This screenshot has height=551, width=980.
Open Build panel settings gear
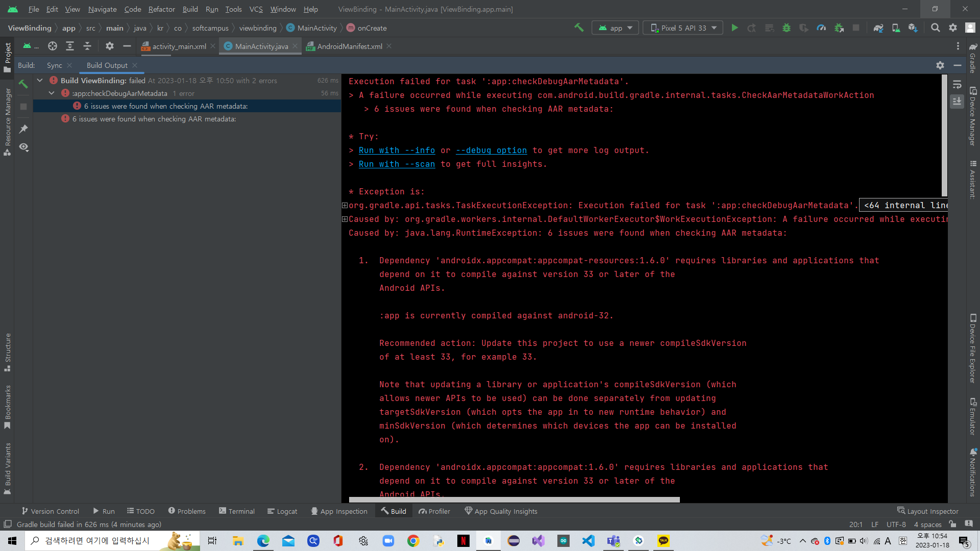[x=940, y=65]
